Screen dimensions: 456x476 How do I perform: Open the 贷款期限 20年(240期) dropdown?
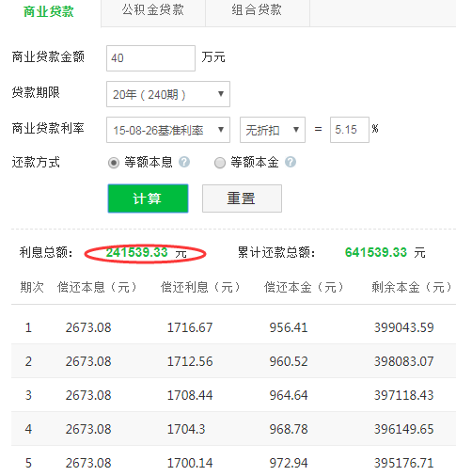pos(168,94)
